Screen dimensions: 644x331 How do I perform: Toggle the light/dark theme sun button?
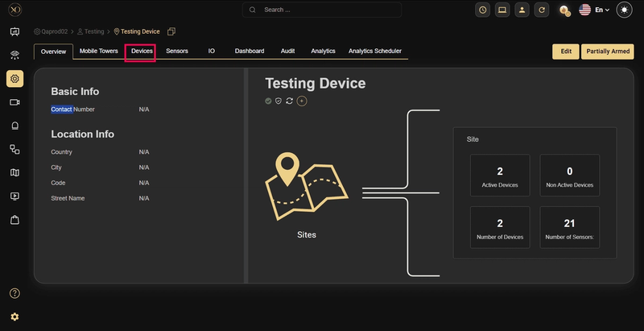pyautogui.click(x=625, y=10)
